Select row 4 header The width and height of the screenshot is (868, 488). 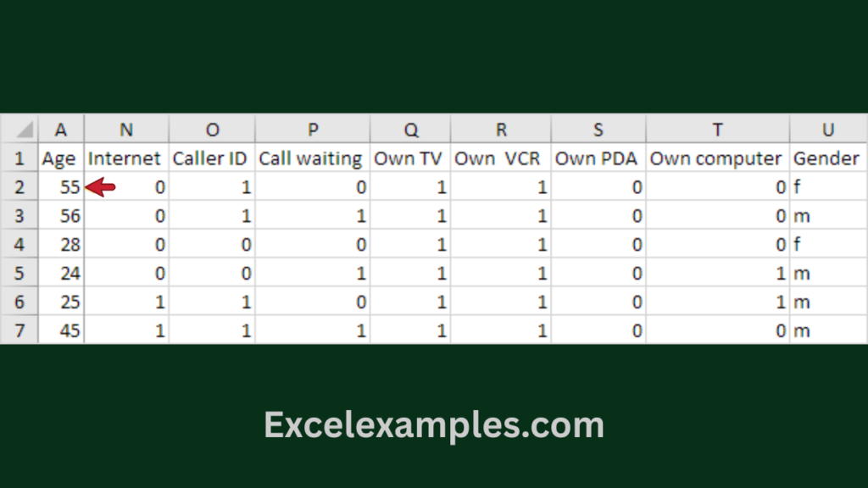(19, 245)
